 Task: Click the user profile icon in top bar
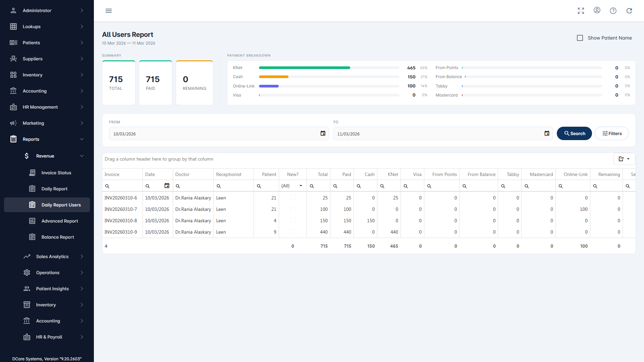click(x=597, y=10)
